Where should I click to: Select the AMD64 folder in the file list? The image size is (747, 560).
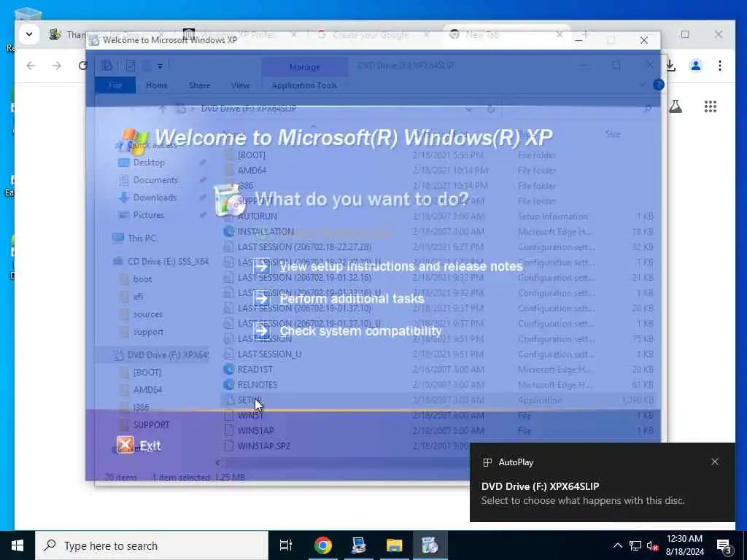coord(252,170)
